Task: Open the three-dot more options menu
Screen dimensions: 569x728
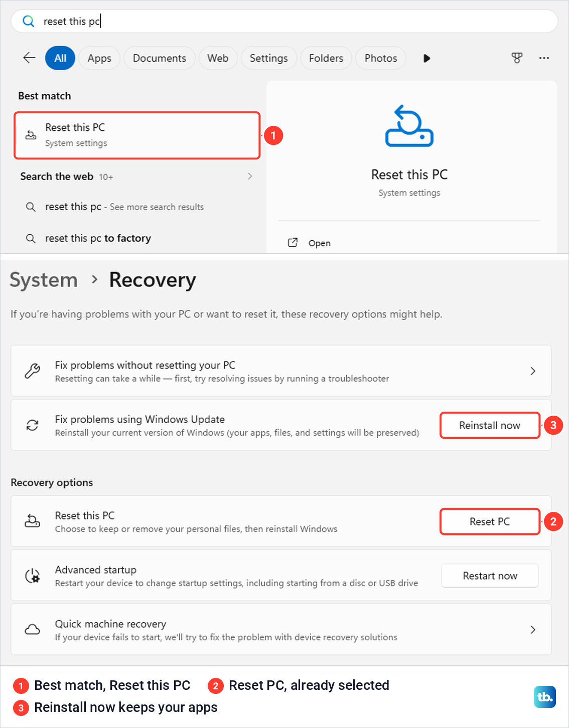Action: tap(544, 58)
